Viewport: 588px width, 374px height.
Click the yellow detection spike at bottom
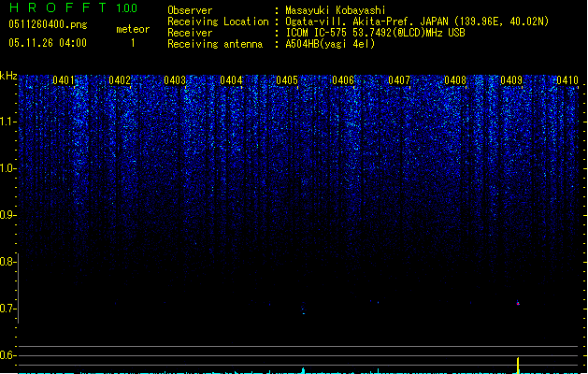coord(518,366)
